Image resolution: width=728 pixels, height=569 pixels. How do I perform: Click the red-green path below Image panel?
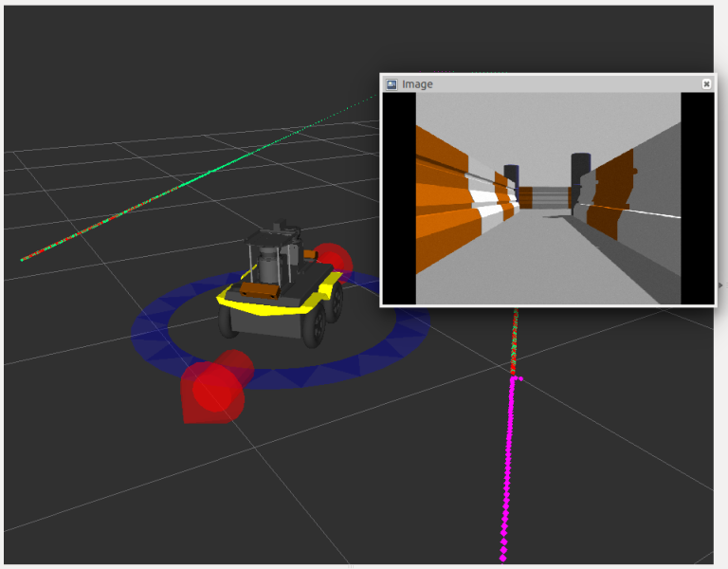(x=515, y=337)
